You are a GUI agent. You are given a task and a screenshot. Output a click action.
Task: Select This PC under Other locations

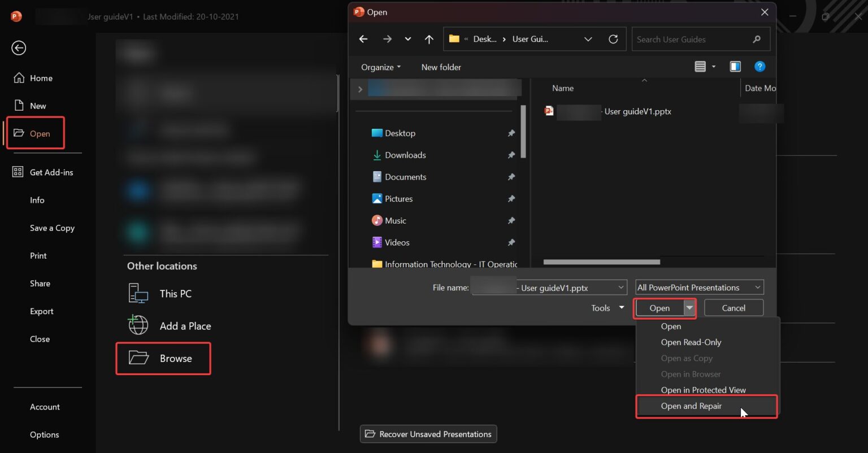click(160, 294)
